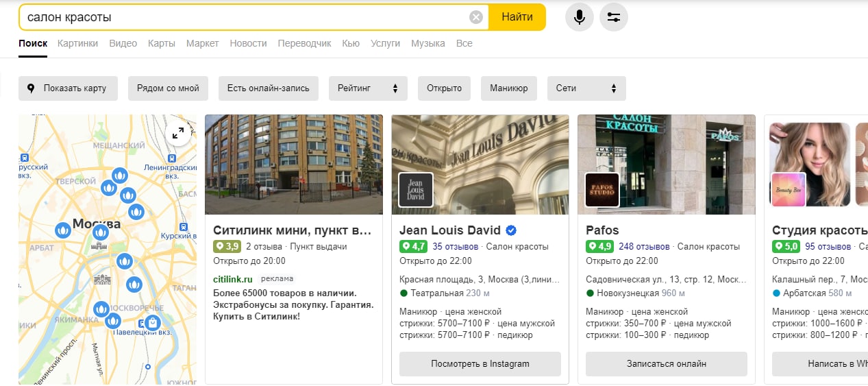Click the verified checkmark by Jean Louis David
The image size is (868, 386).
click(511, 230)
